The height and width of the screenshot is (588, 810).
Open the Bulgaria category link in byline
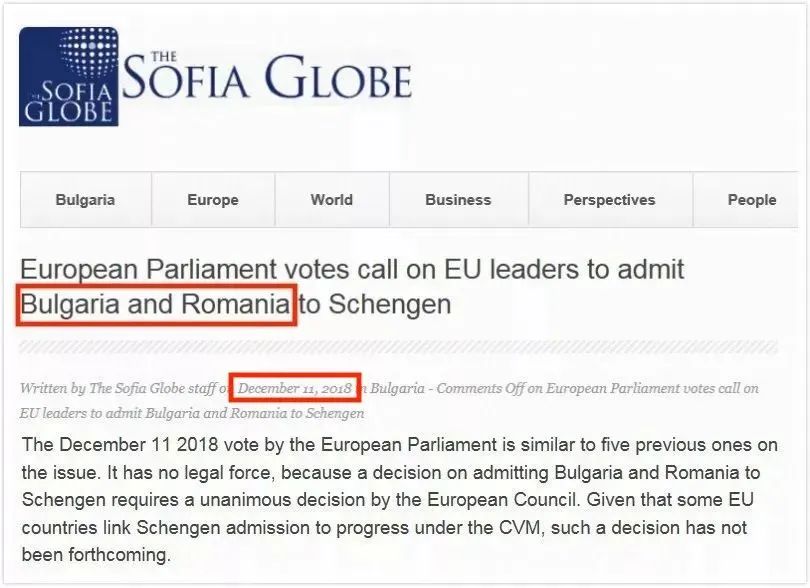tap(397, 388)
